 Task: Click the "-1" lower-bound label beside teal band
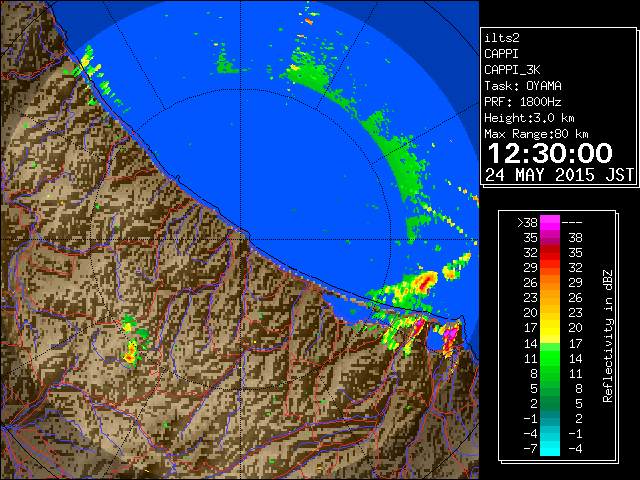530,418
